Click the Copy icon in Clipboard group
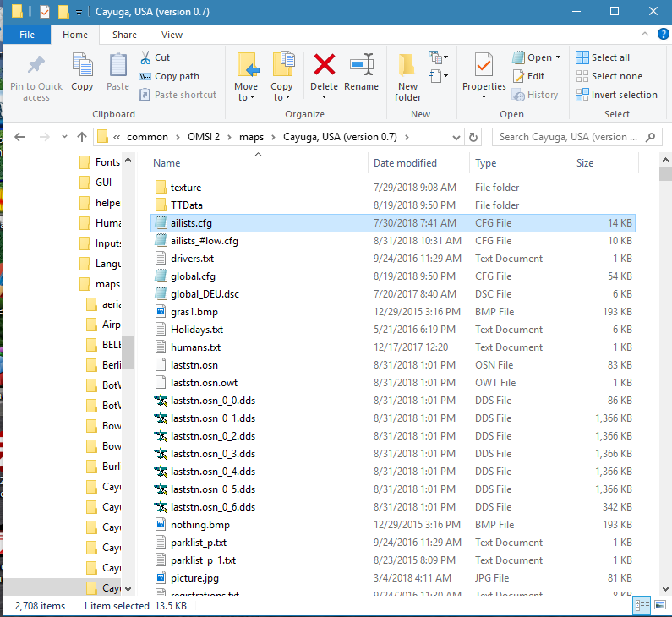 82,66
